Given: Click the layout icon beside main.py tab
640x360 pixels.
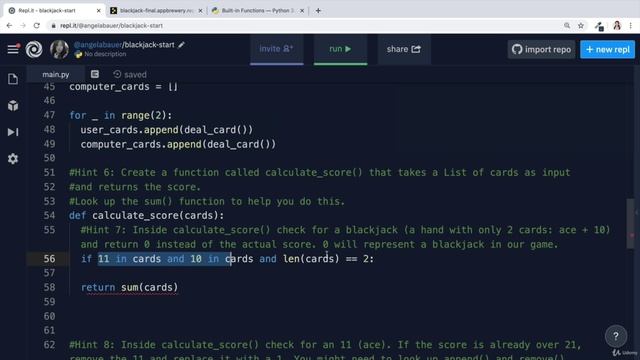Looking at the screenshot, I should coord(95,74).
